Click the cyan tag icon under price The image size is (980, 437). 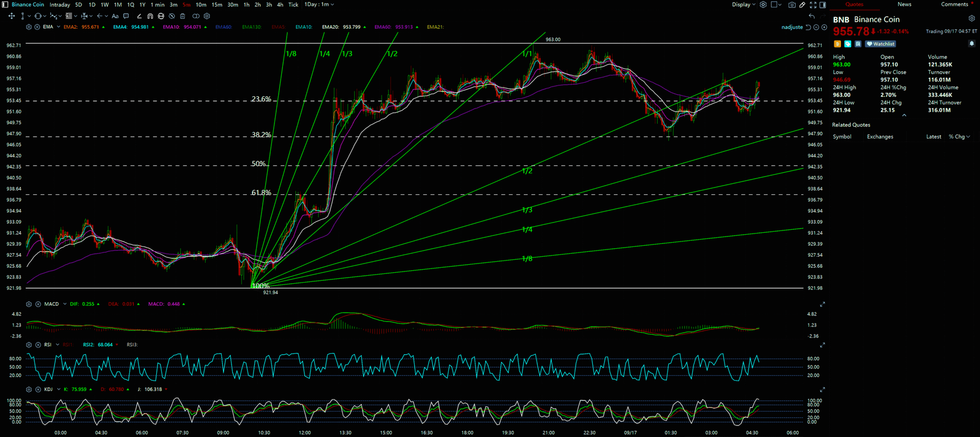tap(848, 44)
